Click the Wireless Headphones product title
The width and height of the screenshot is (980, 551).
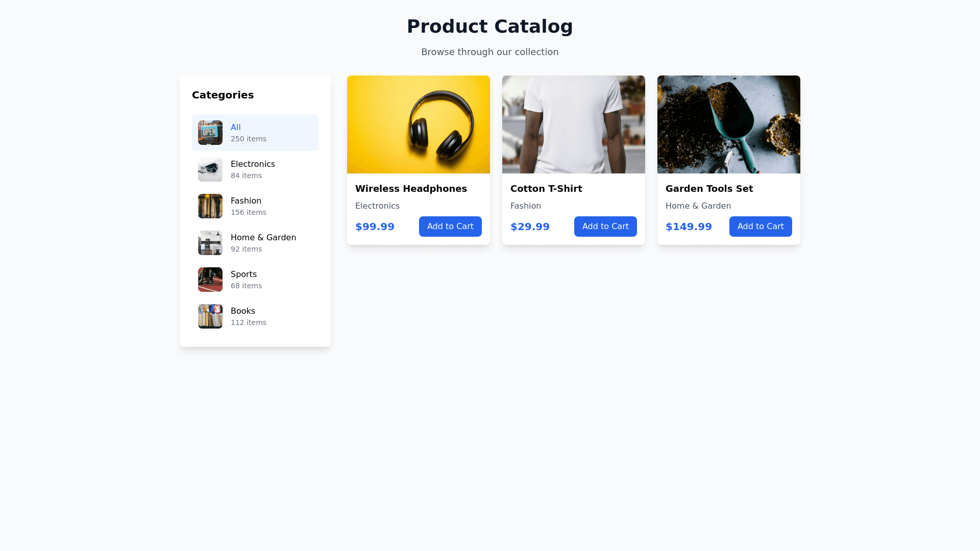tap(411, 189)
